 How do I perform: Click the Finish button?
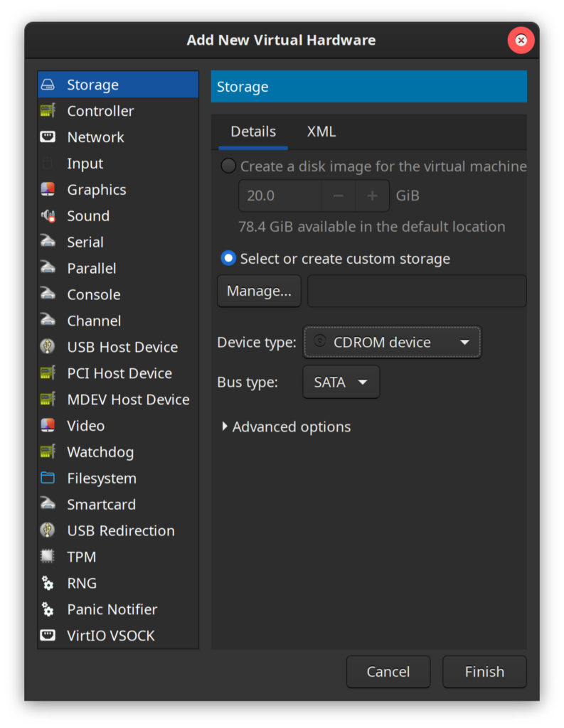pyautogui.click(x=484, y=672)
